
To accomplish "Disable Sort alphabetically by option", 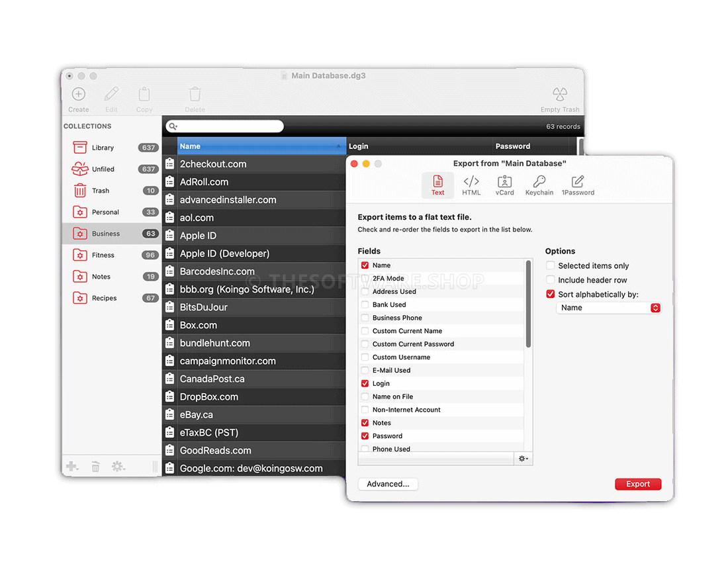I will 550,294.
